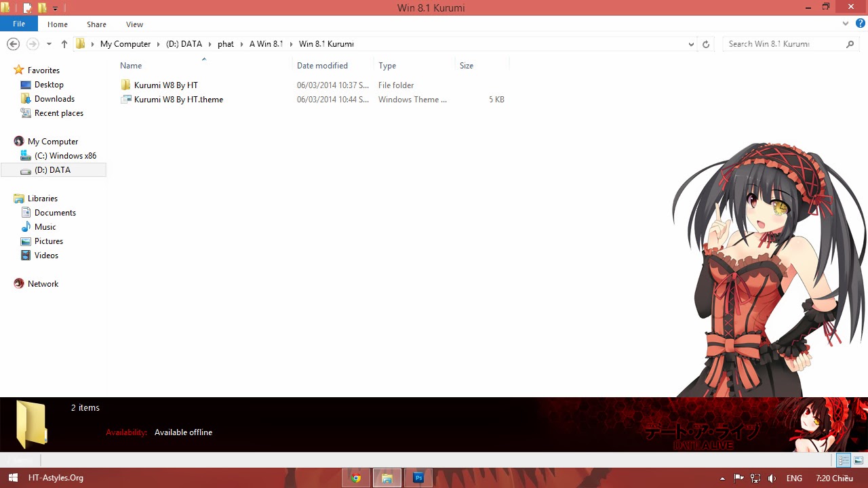Expand chevron after phat in address bar
This screenshot has width=868, height=488.
(x=242, y=44)
